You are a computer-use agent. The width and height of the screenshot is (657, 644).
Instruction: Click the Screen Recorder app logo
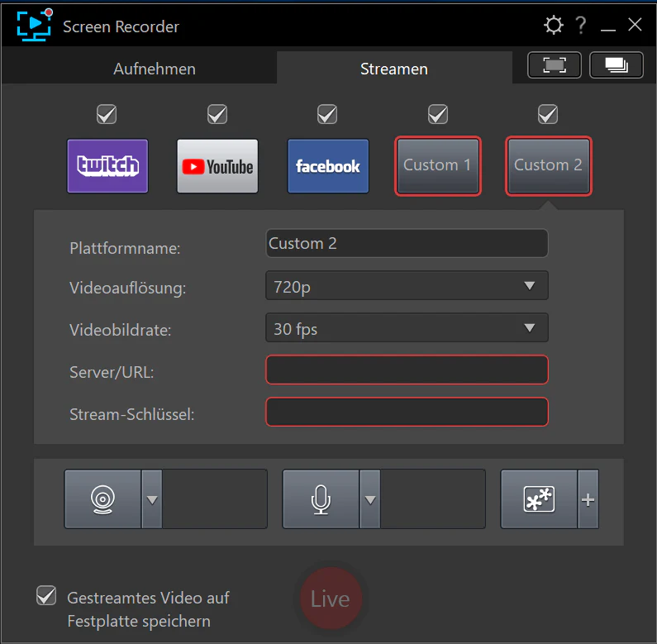(x=35, y=25)
